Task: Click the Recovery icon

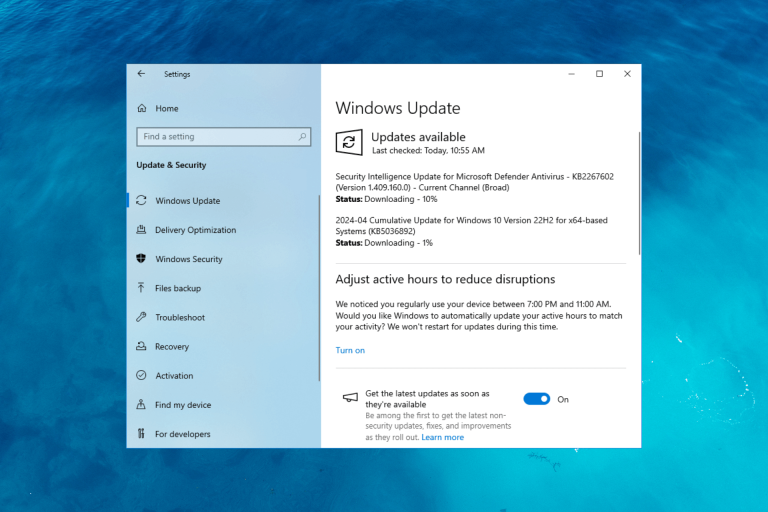Action: tap(141, 346)
